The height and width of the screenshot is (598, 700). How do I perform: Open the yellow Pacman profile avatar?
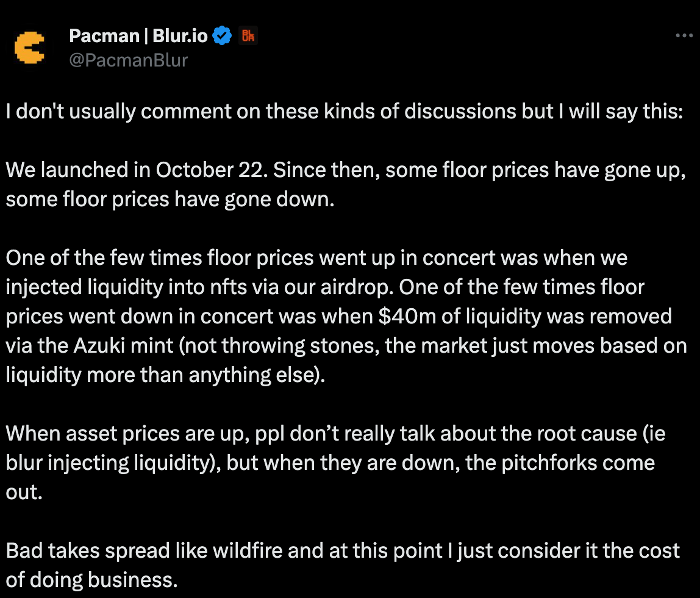click(29, 48)
